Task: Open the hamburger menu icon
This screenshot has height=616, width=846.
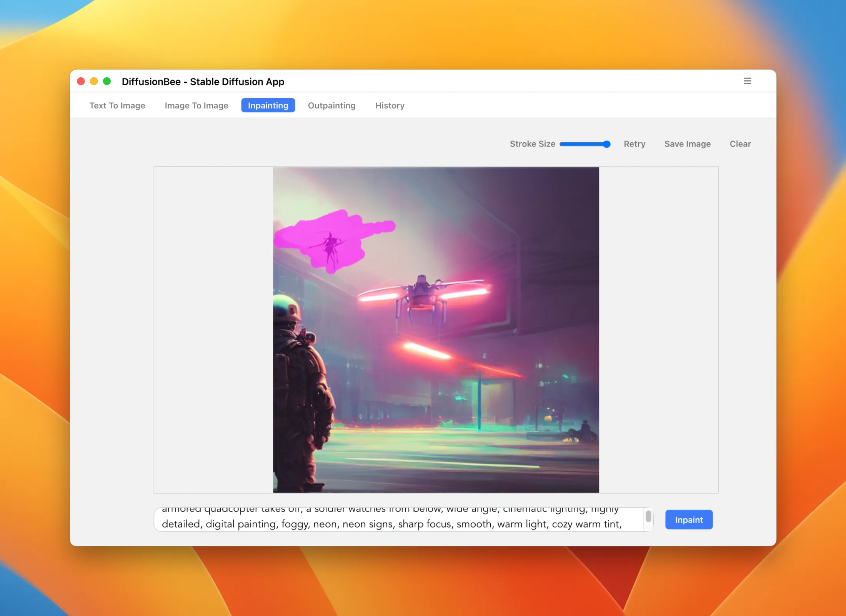Action: click(747, 81)
